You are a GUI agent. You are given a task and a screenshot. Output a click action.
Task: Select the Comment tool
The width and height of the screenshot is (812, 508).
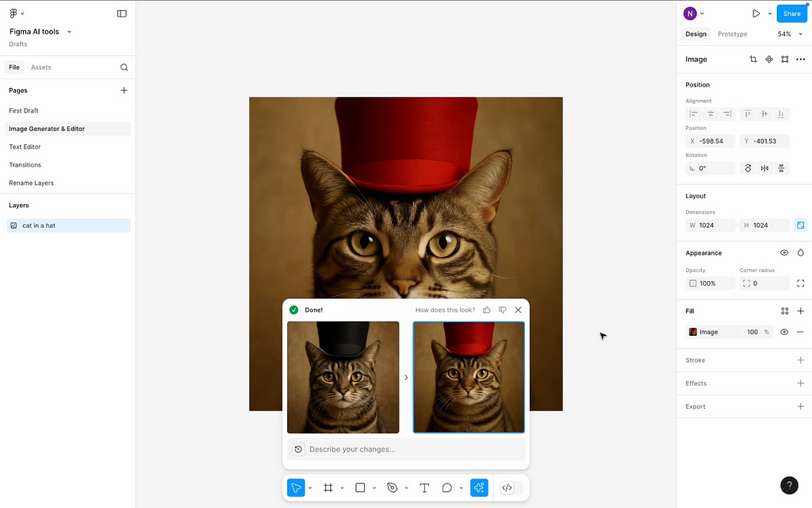coord(447,488)
